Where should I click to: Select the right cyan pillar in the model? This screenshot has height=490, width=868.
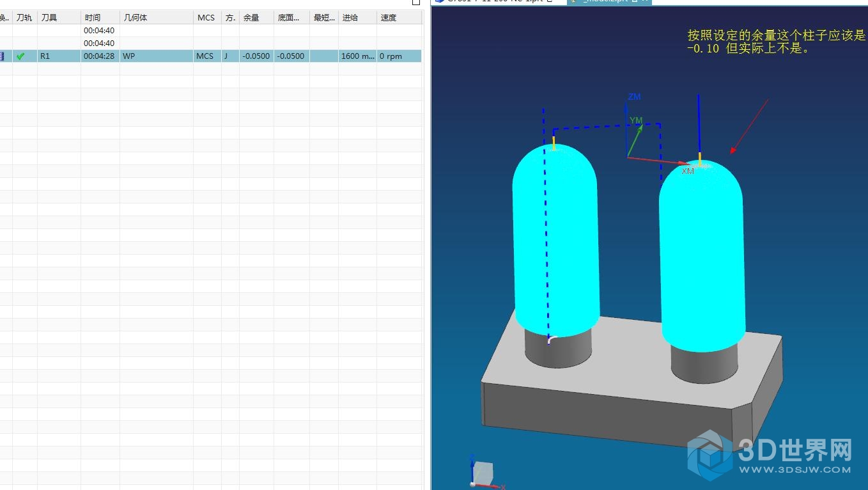702,256
